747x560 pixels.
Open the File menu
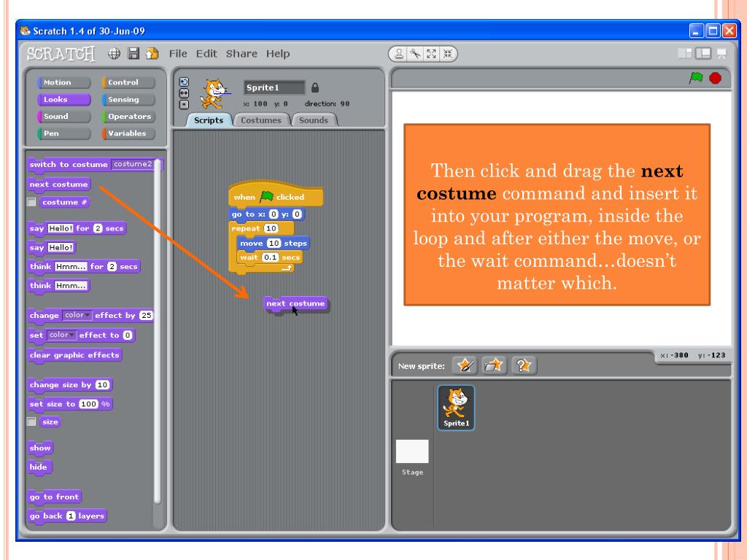[x=178, y=54]
